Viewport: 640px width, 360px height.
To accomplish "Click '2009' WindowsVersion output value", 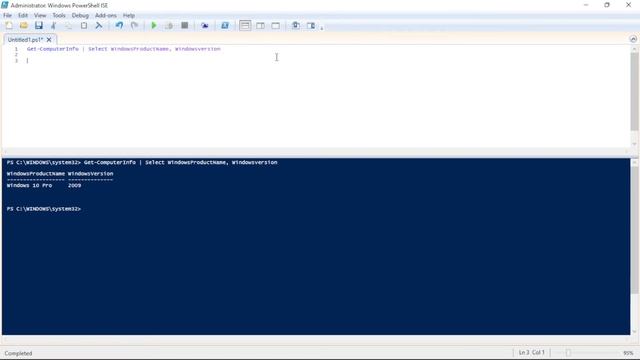I will tap(74, 185).
